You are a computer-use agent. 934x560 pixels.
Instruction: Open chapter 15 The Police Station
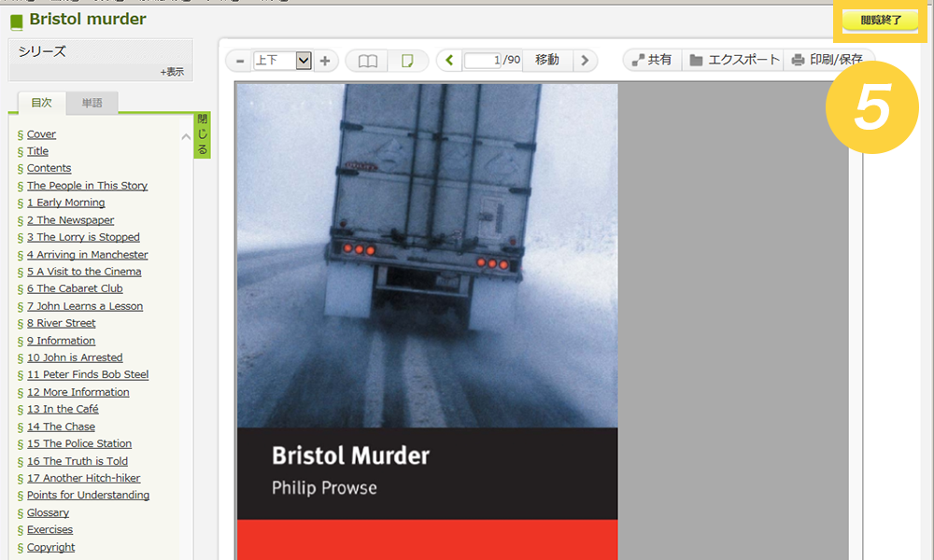click(79, 443)
